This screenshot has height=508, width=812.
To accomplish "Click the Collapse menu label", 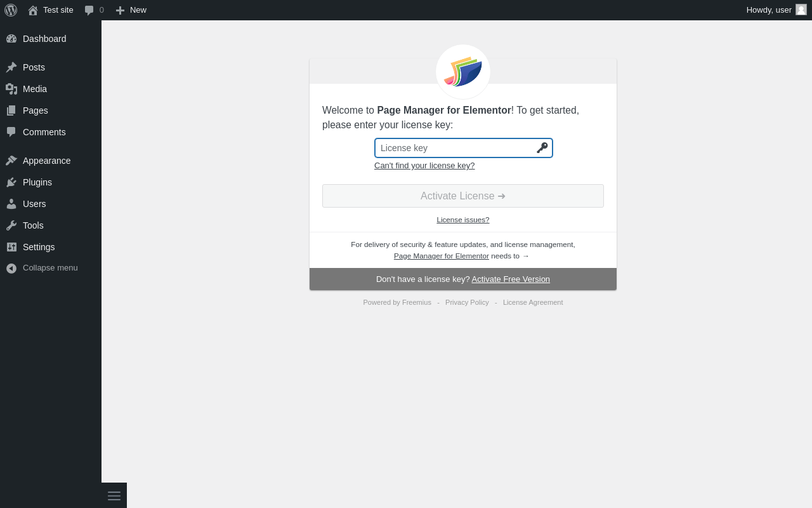I will pos(50,268).
